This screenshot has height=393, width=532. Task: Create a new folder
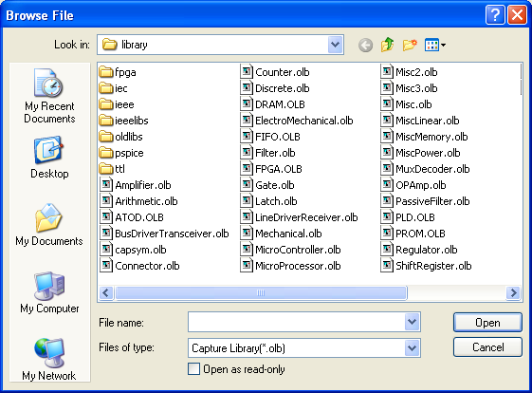coord(410,45)
